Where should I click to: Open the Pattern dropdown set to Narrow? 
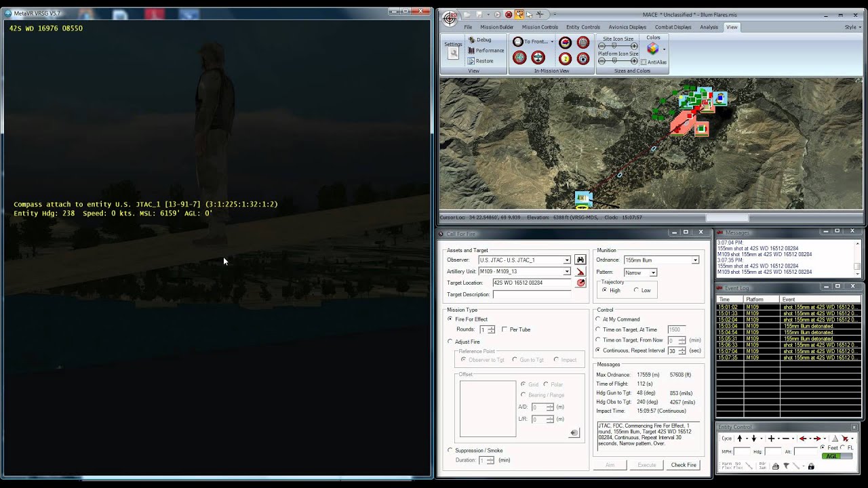click(653, 272)
